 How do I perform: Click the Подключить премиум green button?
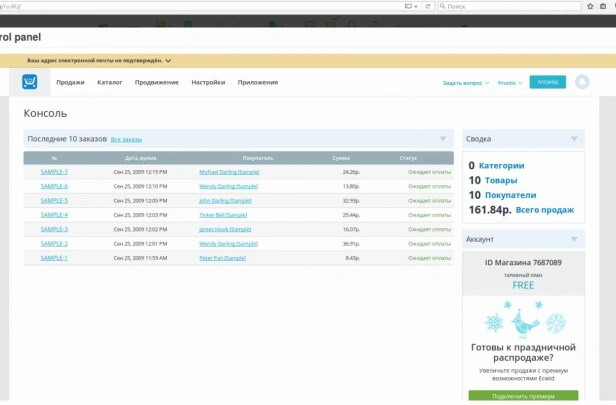tap(523, 395)
